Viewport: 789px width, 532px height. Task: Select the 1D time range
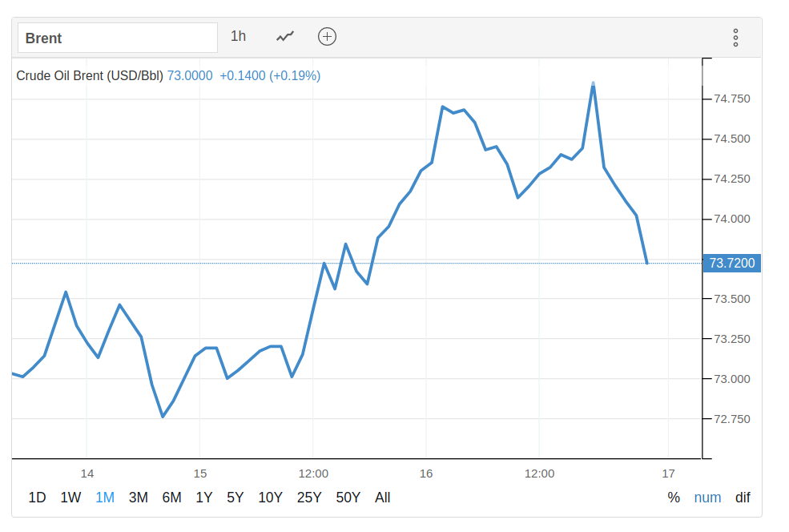click(x=37, y=498)
